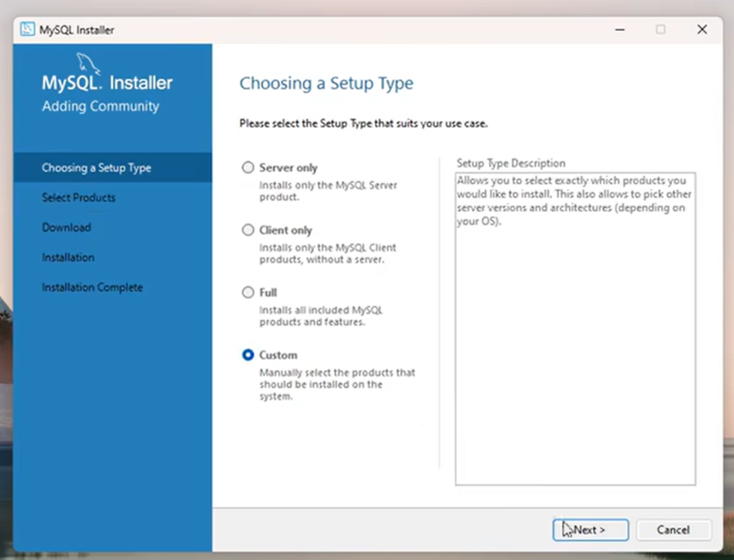Open the Installation step in sidebar
This screenshot has height=560, width=734.
pos(68,258)
